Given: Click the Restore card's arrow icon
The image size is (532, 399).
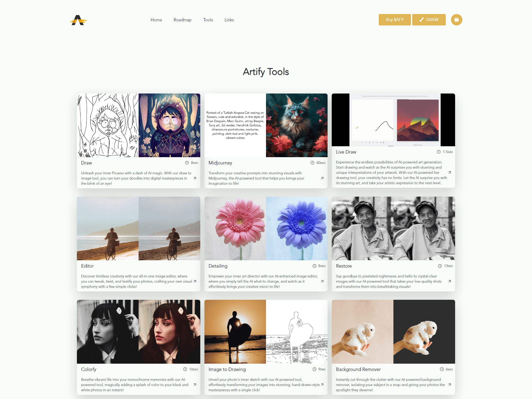Looking at the screenshot, I should [450, 281].
